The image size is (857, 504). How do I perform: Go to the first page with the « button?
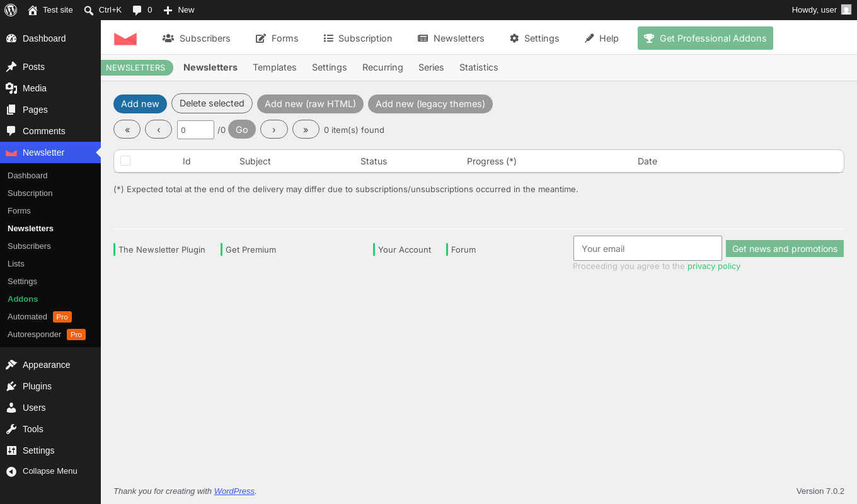click(127, 129)
